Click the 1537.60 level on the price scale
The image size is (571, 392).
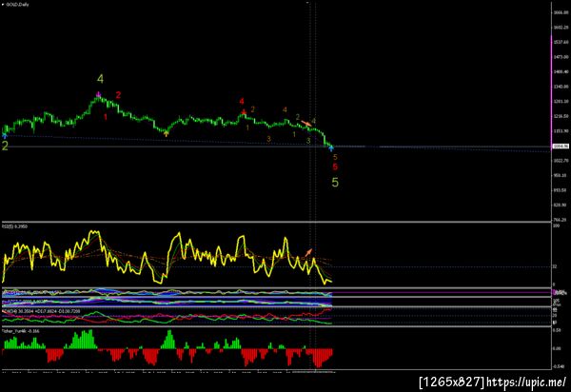(x=561, y=42)
